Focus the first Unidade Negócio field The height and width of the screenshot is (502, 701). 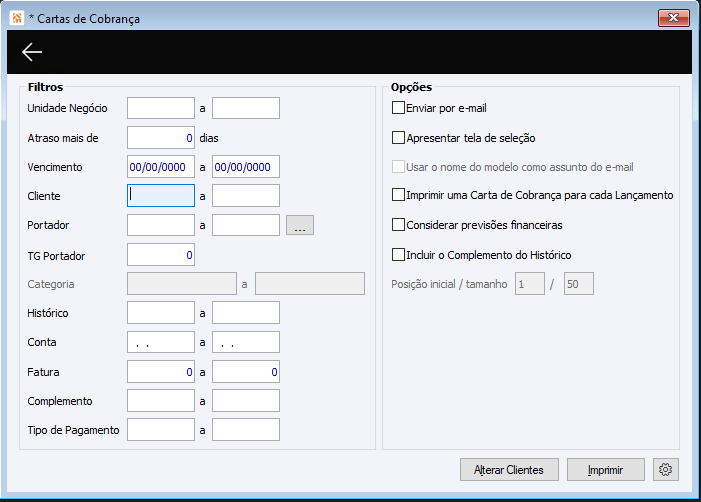(x=161, y=108)
